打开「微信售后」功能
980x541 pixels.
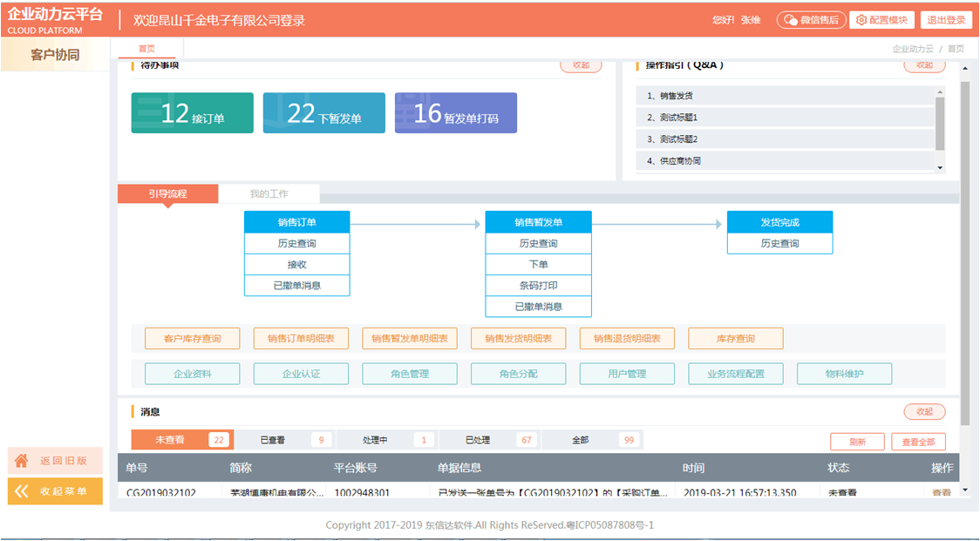click(811, 19)
